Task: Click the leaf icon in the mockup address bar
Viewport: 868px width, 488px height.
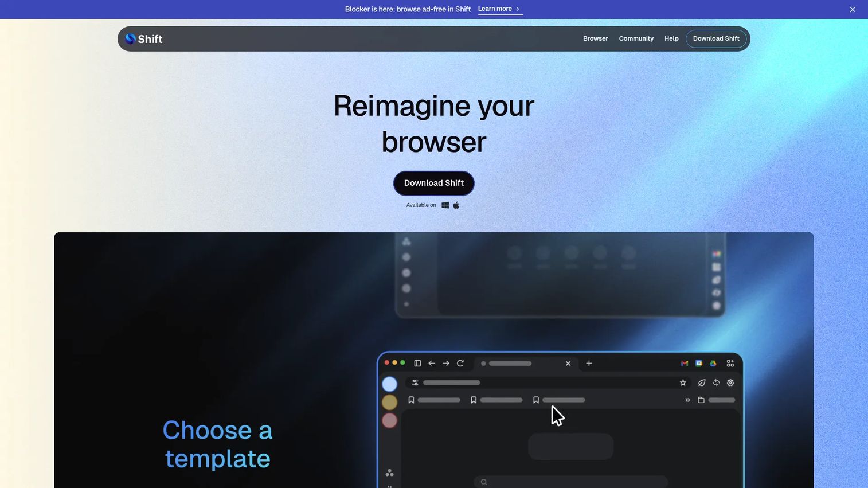Action: [x=702, y=383]
